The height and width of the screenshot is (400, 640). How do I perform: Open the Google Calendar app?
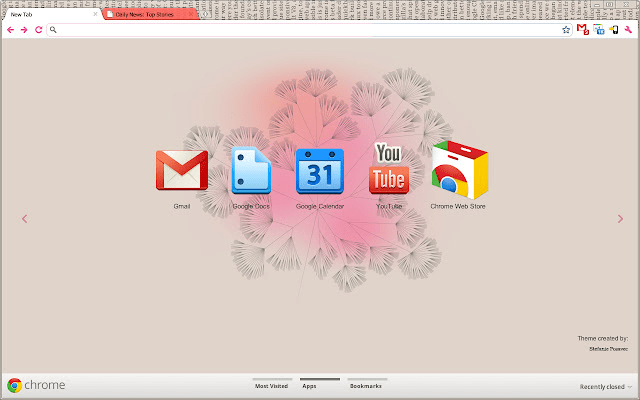coord(319,171)
